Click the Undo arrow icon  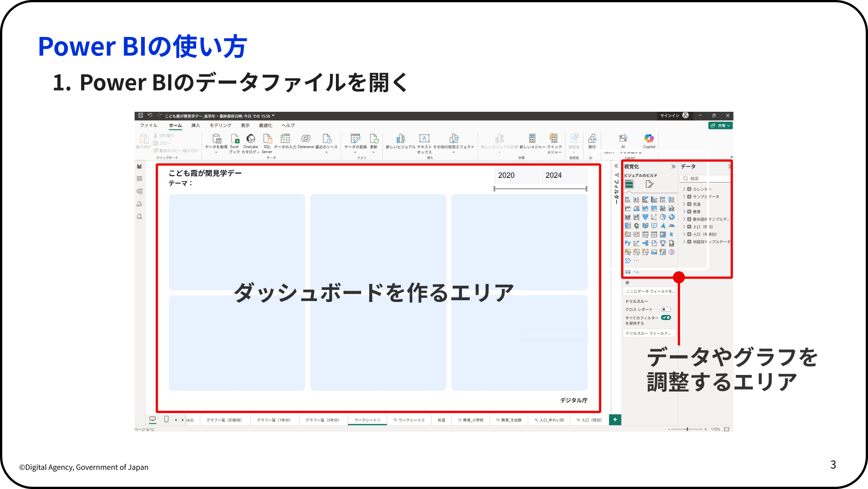point(150,116)
